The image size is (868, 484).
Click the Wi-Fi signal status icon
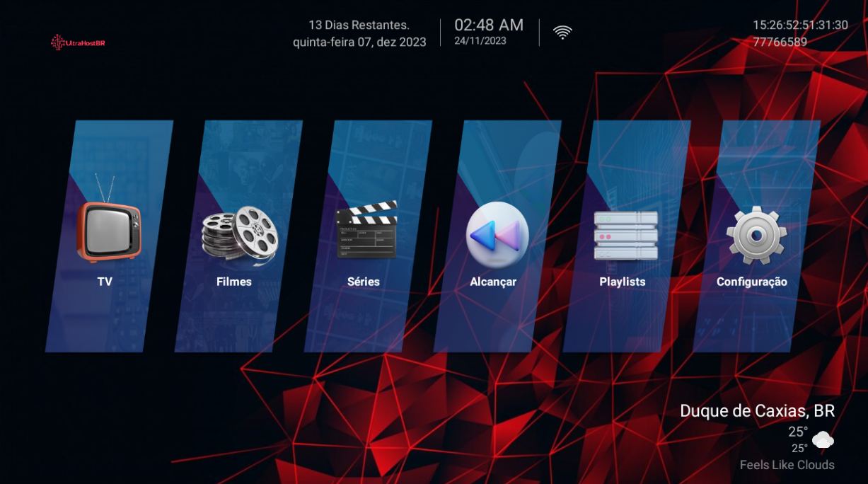pyautogui.click(x=562, y=32)
